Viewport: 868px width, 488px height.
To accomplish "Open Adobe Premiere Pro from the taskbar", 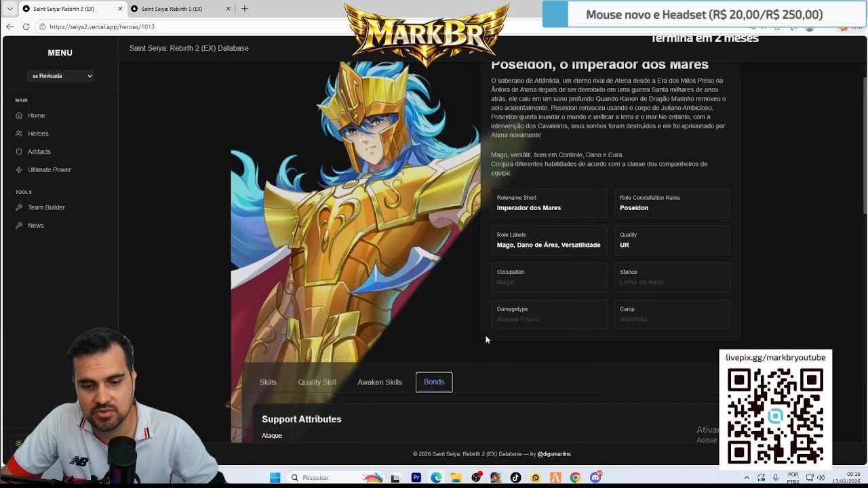I will [x=416, y=478].
